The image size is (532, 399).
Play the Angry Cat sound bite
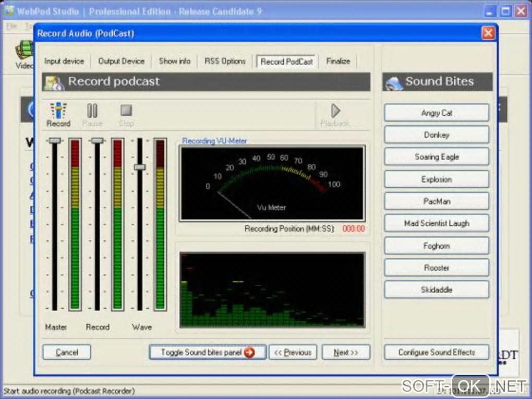(437, 113)
